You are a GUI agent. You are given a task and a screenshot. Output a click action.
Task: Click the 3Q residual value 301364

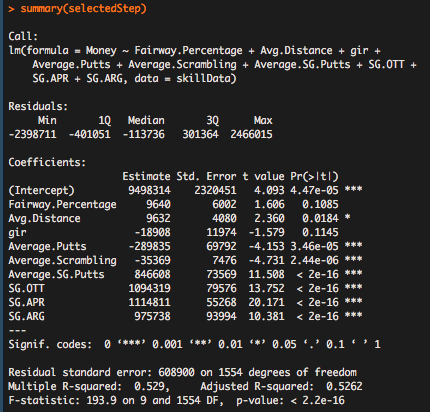[200, 134]
